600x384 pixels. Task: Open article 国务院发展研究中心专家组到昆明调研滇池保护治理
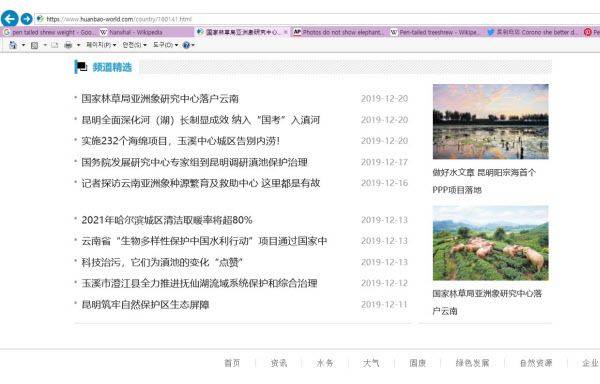click(194, 162)
